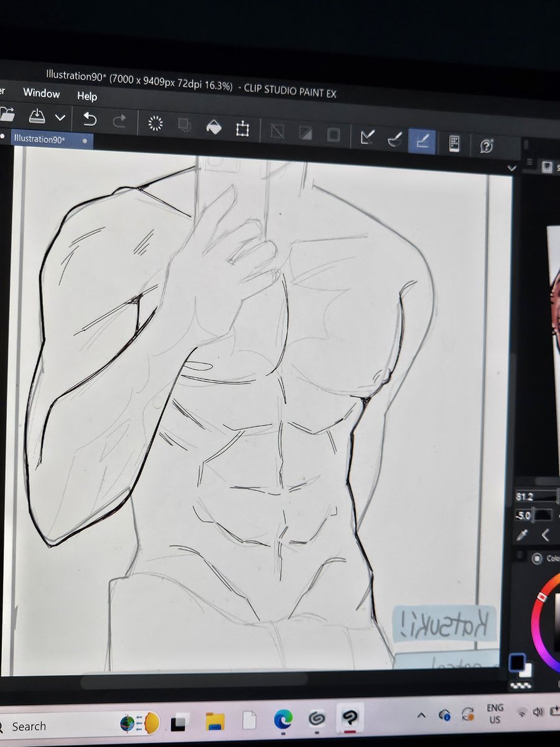Click the eyedropper icon in Sub View panel

coord(523,535)
